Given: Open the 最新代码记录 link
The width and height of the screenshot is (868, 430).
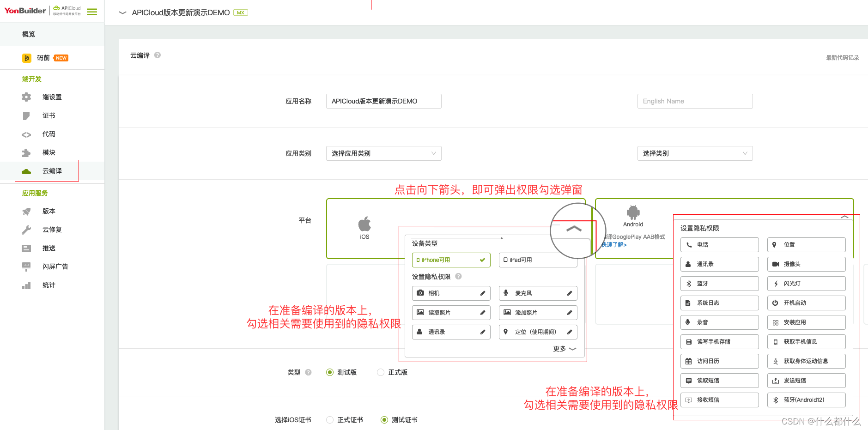Looking at the screenshot, I should pyautogui.click(x=843, y=58).
